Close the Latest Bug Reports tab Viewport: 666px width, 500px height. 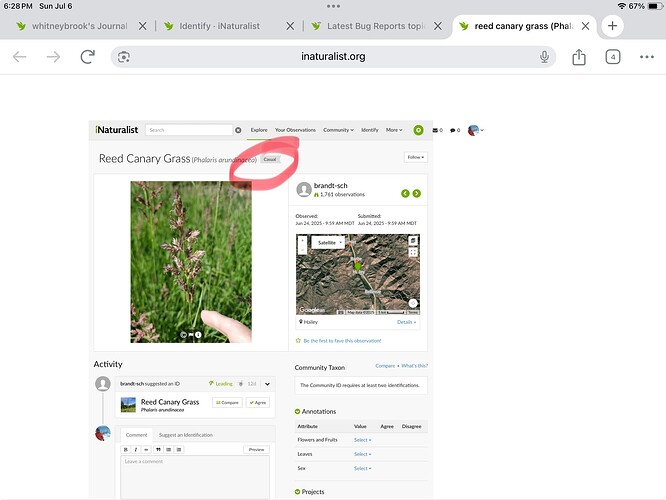437,26
